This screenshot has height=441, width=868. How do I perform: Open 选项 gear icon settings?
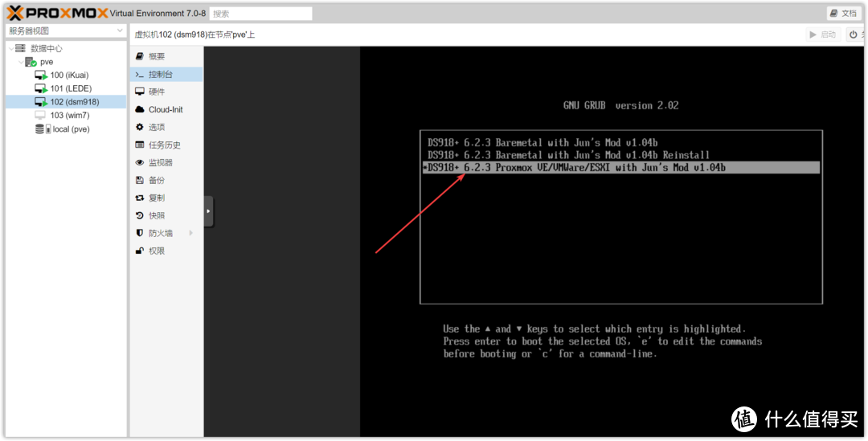pos(140,127)
